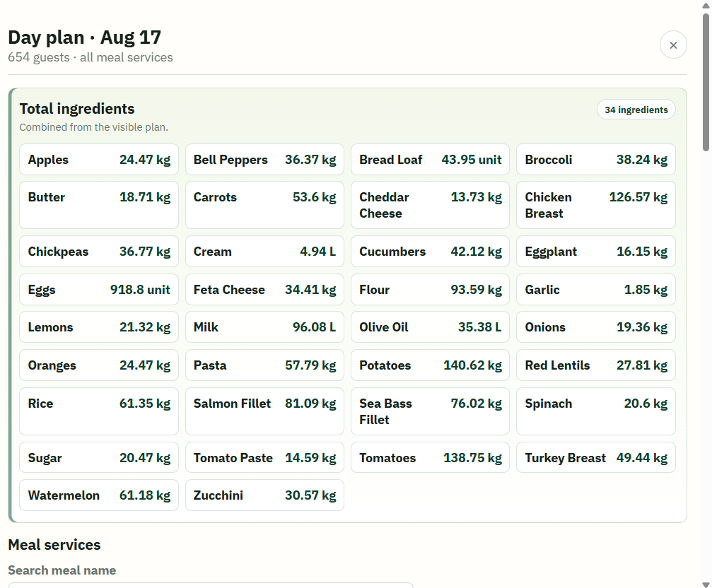Click the Search meal name label
The height and width of the screenshot is (588, 712).
[62, 570]
